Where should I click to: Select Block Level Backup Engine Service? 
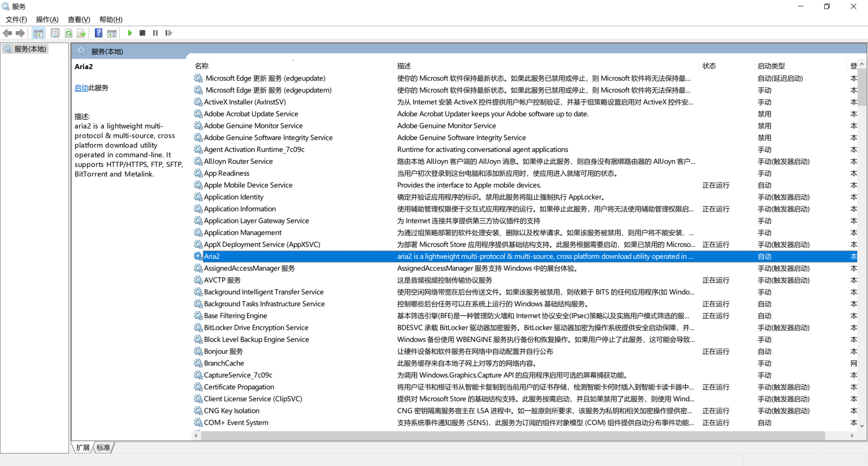click(x=256, y=339)
